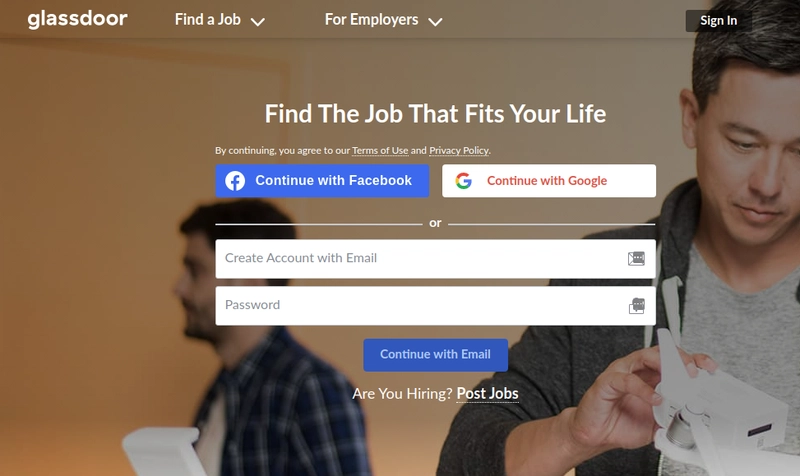800x476 pixels.
Task: Click the Find The Job That Fits Your Life heading
Action: [435, 113]
